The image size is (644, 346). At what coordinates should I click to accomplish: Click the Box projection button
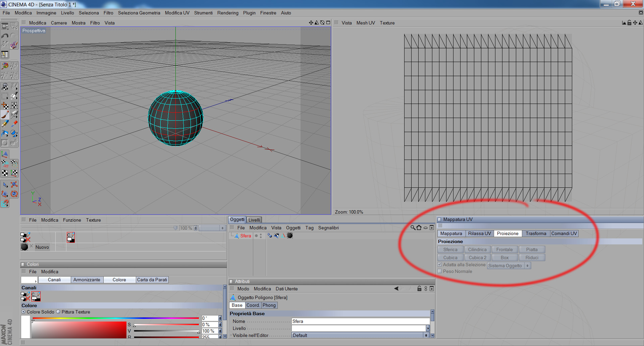pyautogui.click(x=504, y=257)
